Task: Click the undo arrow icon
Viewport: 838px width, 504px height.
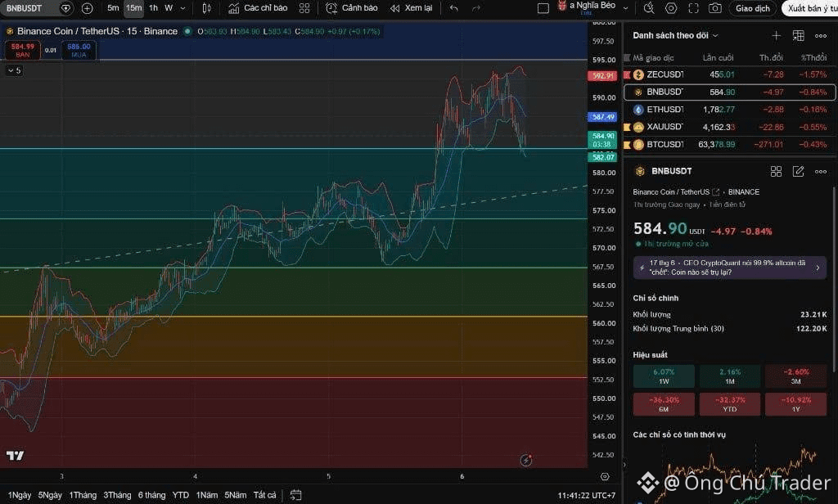Action: click(453, 8)
